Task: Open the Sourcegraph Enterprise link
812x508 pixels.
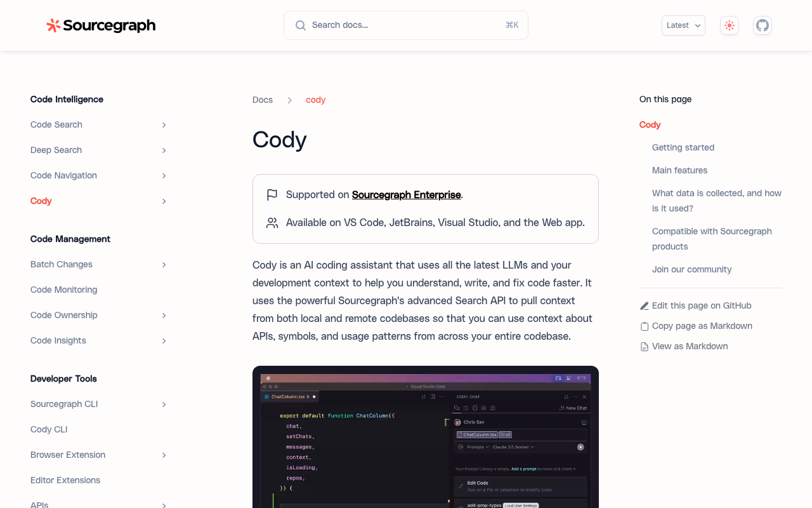Action: tap(406, 194)
